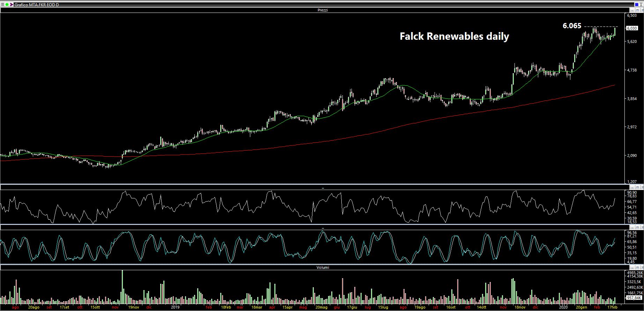Click the 17feb date axis label

coord(613,307)
